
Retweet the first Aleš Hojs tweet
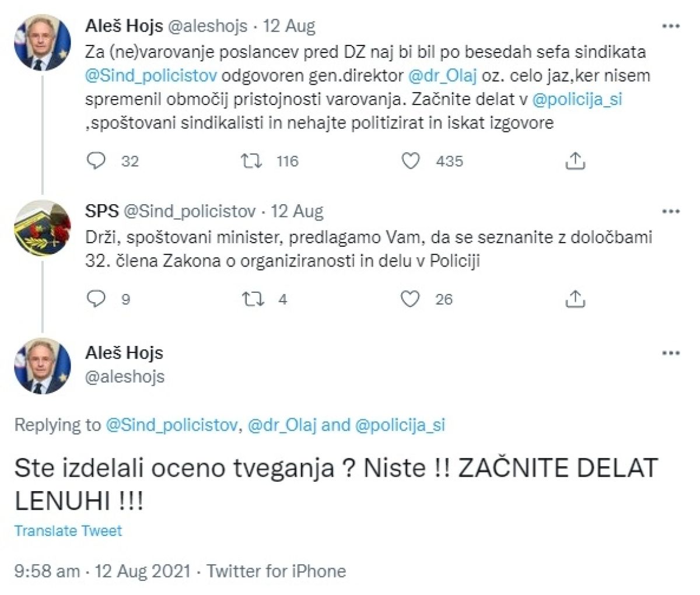252,160
